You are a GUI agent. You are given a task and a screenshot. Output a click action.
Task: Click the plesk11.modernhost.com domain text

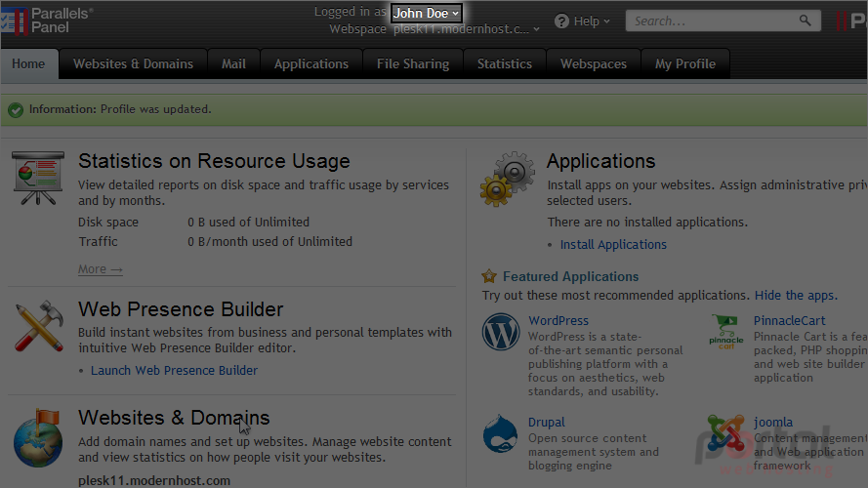click(154, 480)
